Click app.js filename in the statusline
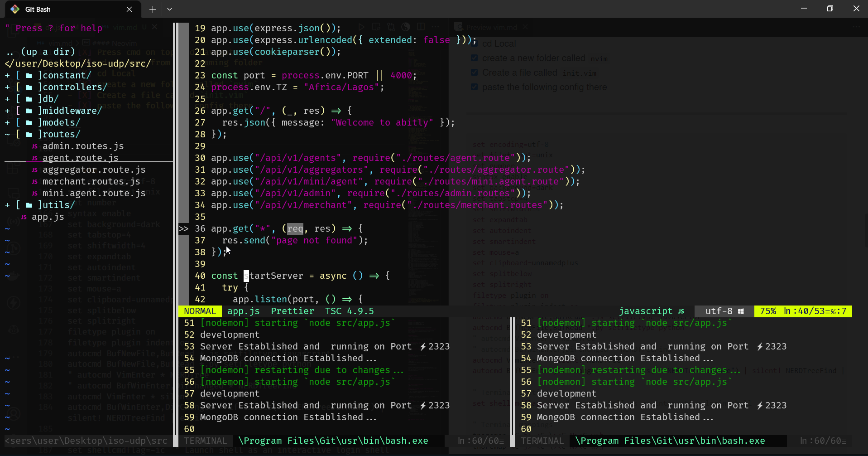The width and height of the screenshot is (868, 456). (x=244, y=311)
